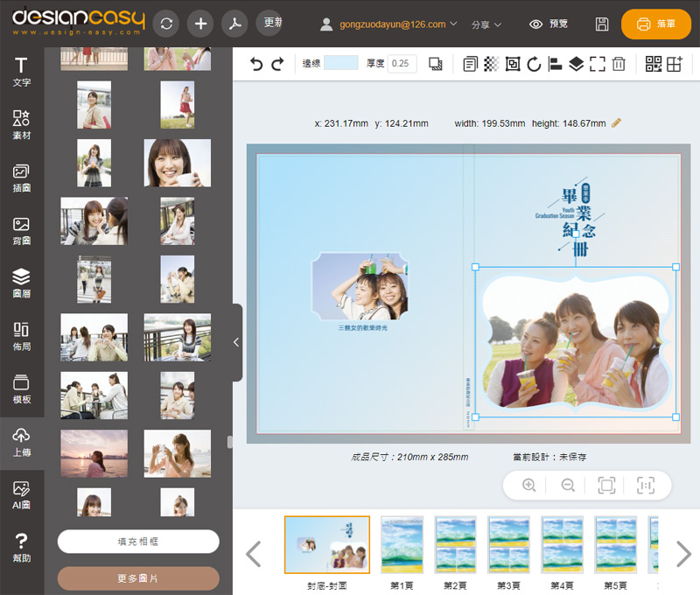The height and width of the screenshot is (595, 700).
Task: Insert a QR code via toolbar icon
Action: [654, 64]
